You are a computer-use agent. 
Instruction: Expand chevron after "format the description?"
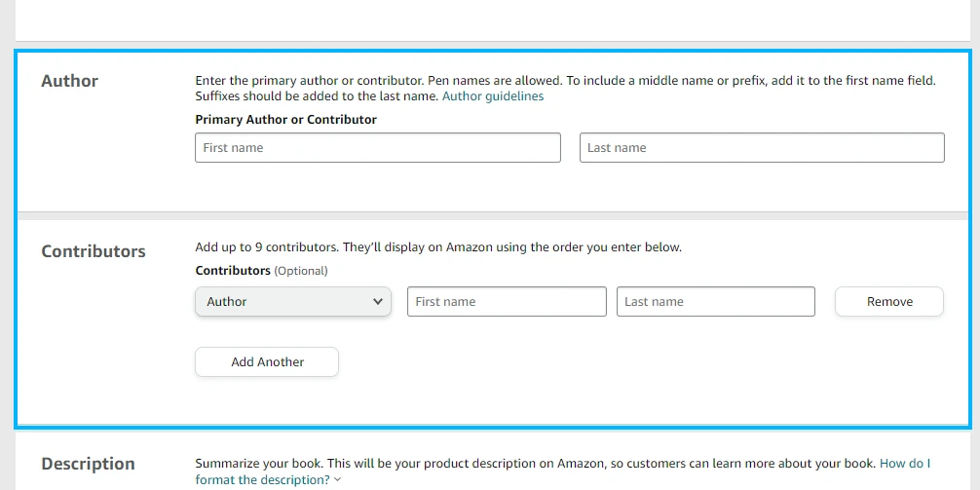pyautogui.click(x=337, y=480)
